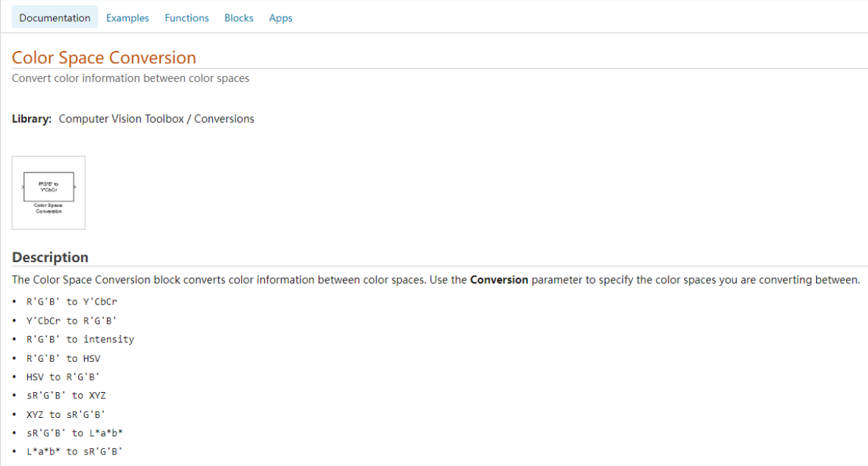Click the Computer Vision Toolbox / Conversions library path
Screen dimensions: 868x466
tap(156, 118)
